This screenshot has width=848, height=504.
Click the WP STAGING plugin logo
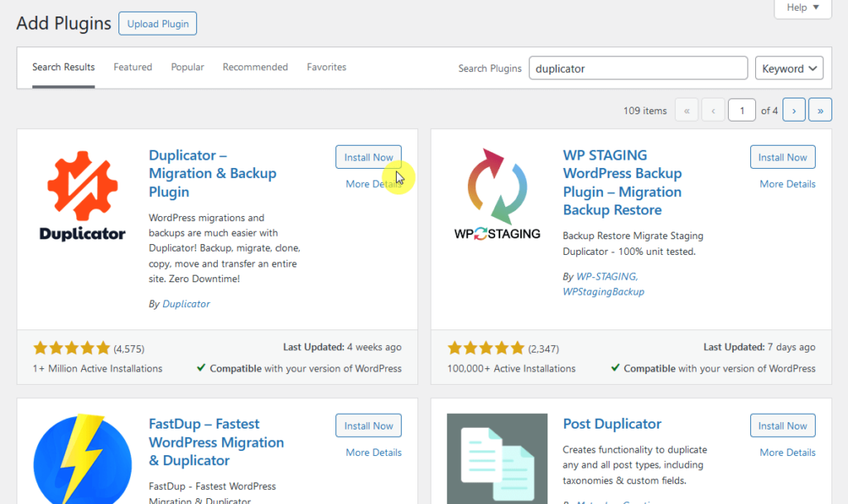497,195
